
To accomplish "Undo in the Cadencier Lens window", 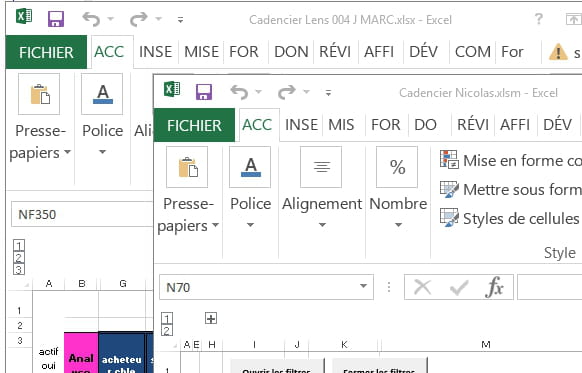I will pyautogui.click(x=91, y=19).
